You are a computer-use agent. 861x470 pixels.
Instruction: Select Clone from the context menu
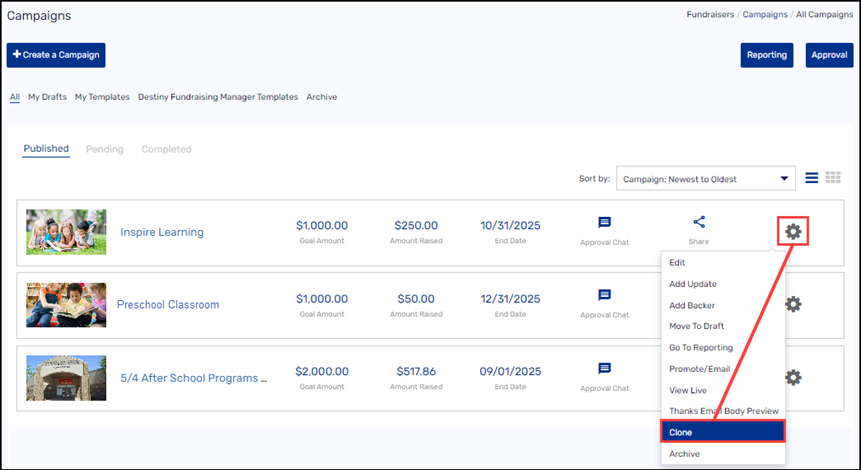722,432
